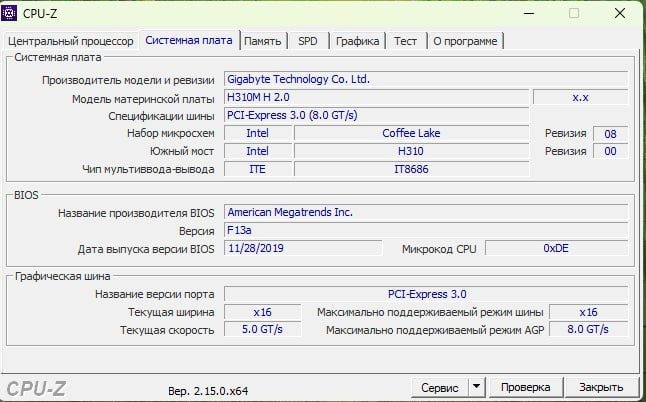Click the American Megatrends Inc. BIOS field
646x402 pixels.
coord(426,212)
